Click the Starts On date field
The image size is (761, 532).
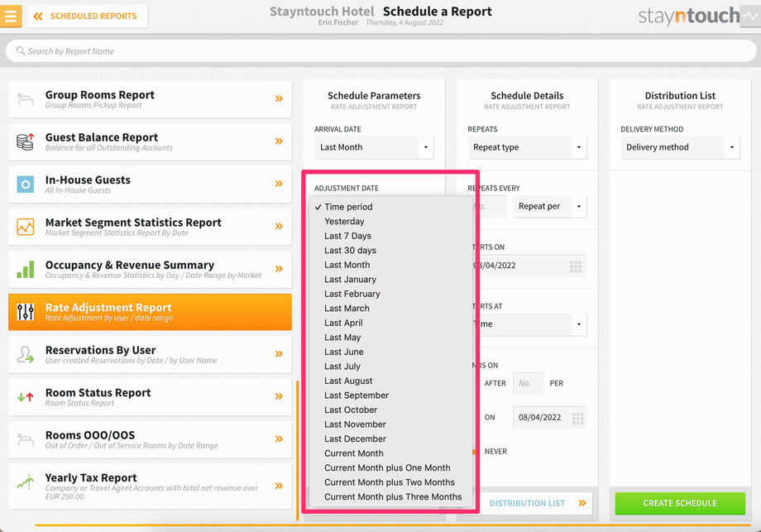530,266
